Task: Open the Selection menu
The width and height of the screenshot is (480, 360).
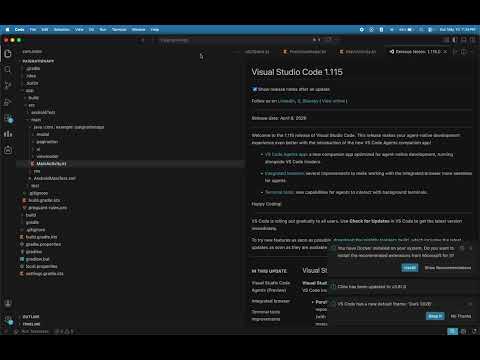Action: click(62, 29)
